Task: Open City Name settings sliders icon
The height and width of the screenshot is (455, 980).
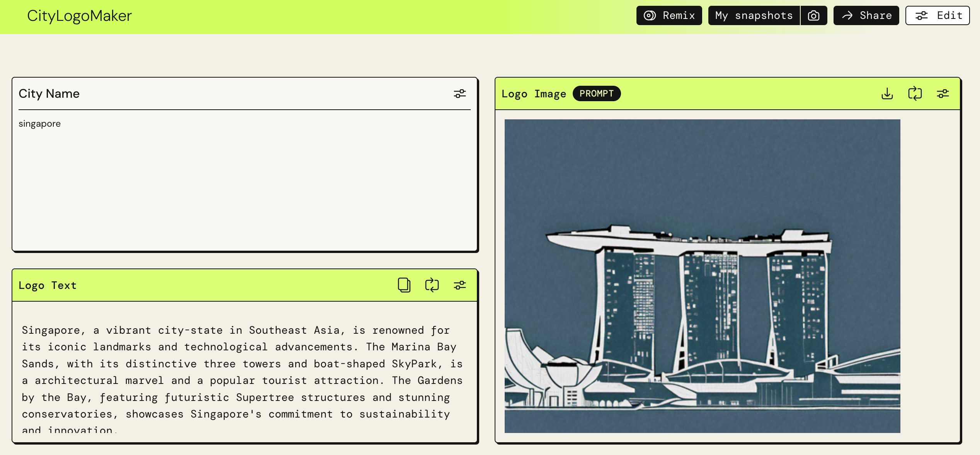Action: 459,93
